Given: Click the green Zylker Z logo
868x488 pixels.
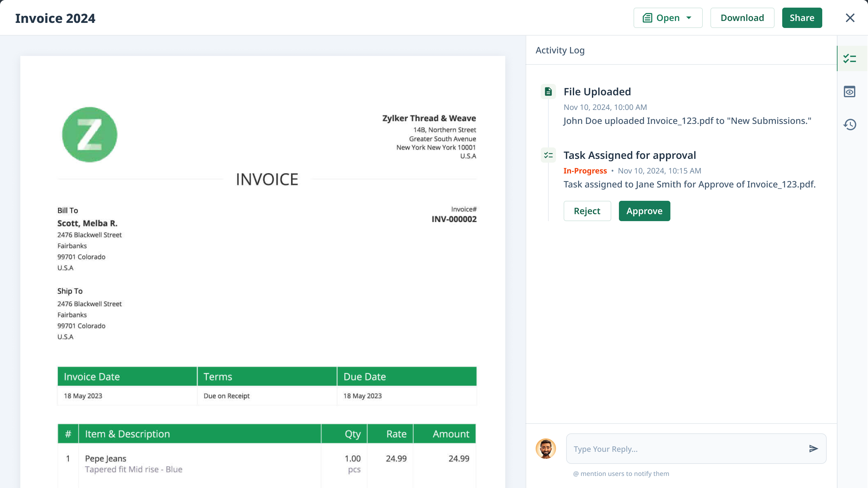Looking at the screenshot, I should pos(90,135).
